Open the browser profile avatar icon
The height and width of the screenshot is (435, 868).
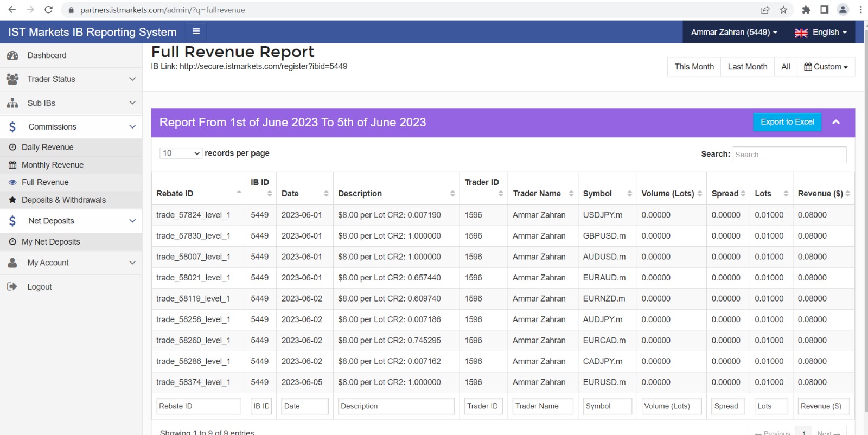click(843, 10)
